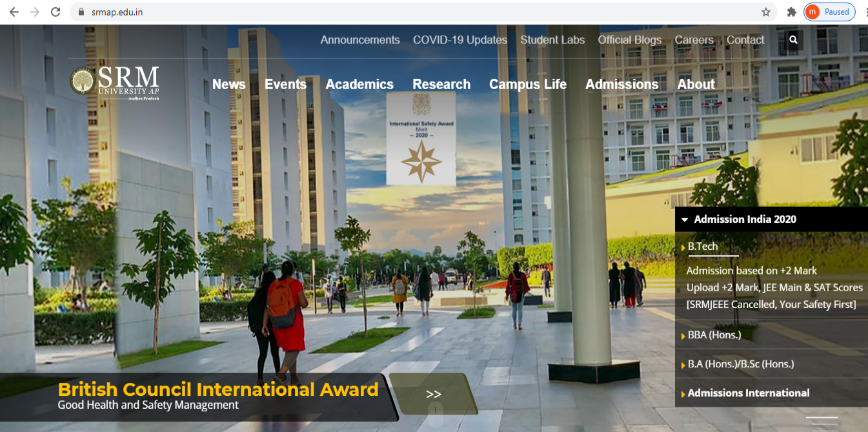This screenshot has width=868, height=432.
Task: Reload the srmap.edu.in page
Action: pos(56,12)
